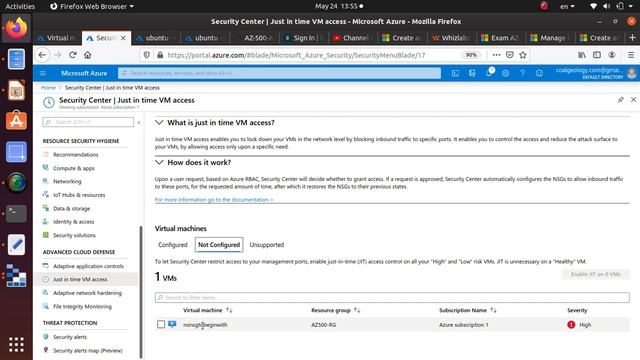Reload the page in Firefox
The image size is (640, 360).
(x=73, y=55)
